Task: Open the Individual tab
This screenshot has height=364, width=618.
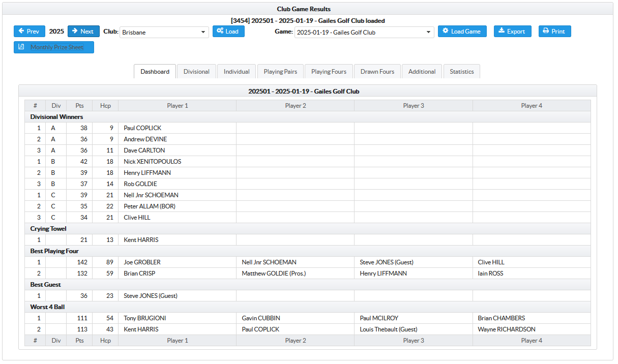Action: click(x=237, y=72)
